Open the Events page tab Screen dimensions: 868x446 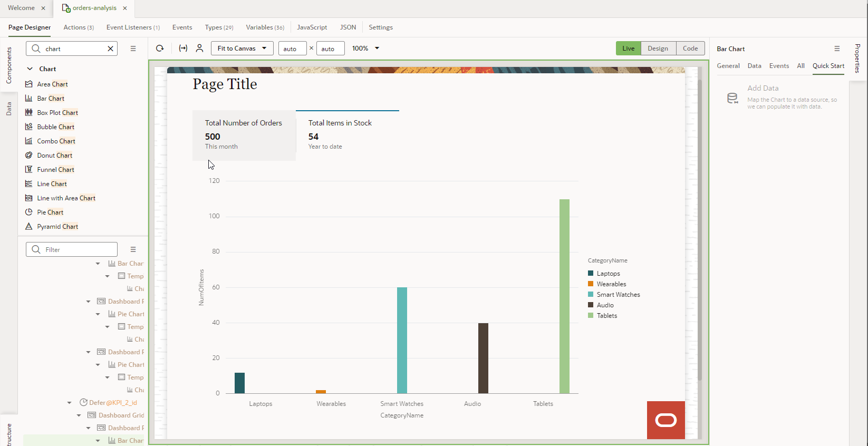pyautogui.click(x=182, y=27)
